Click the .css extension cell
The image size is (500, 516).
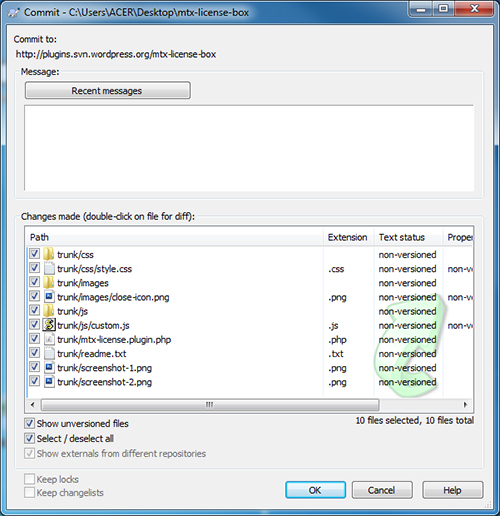[x=336, y=269]
